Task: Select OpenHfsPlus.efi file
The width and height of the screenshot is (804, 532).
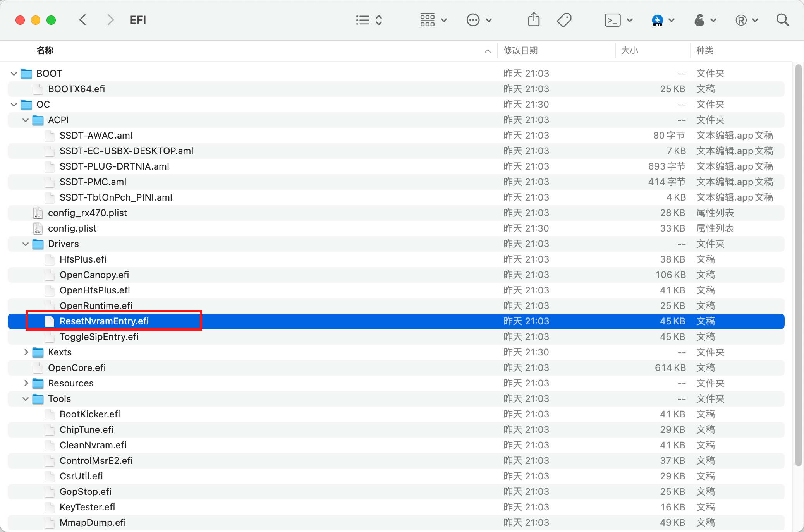Action: [396, 290]
